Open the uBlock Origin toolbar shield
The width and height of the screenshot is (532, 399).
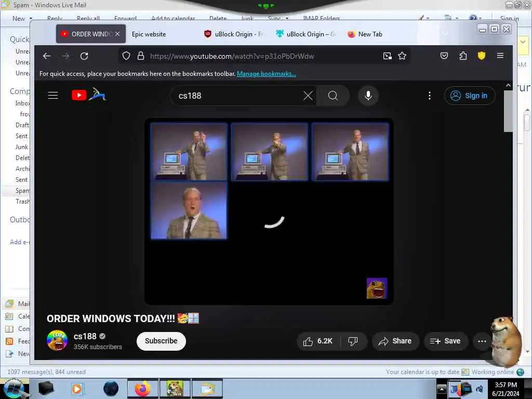(x=482, y=56)
